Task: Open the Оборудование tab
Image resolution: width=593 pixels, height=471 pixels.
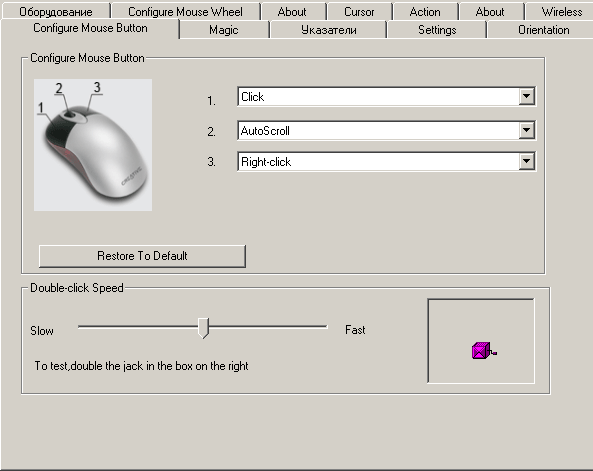Action: 56,11
